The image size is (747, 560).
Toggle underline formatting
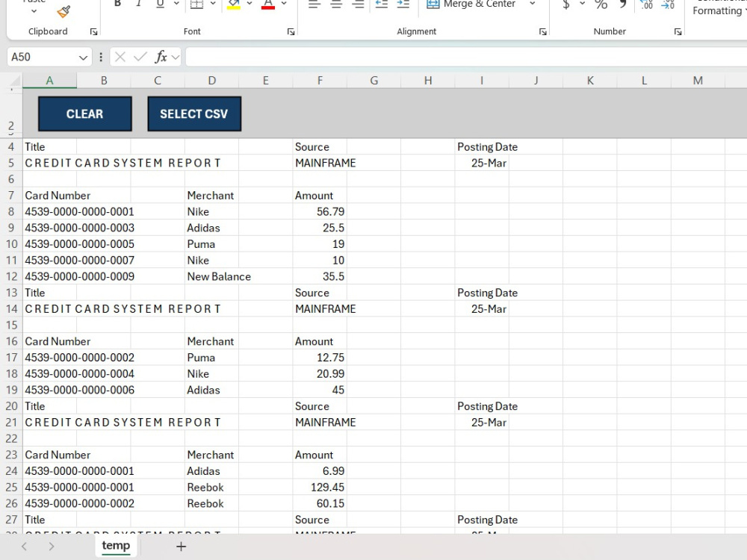point(160,4)
